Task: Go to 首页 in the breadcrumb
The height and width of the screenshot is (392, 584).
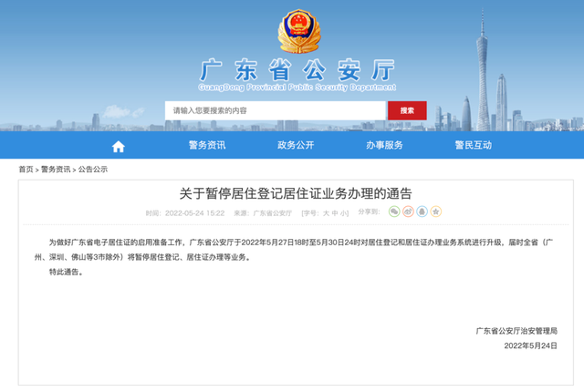Action: point(26,170)
